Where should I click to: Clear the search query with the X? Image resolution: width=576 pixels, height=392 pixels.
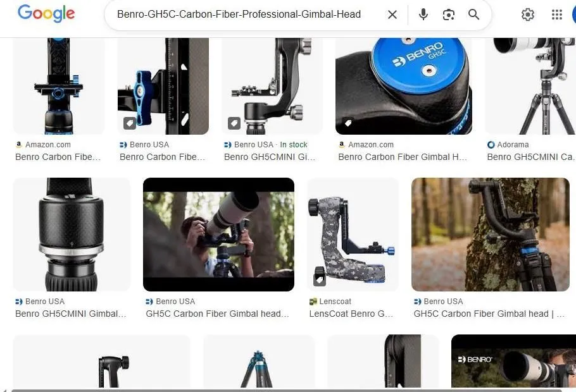coord(392,15)
